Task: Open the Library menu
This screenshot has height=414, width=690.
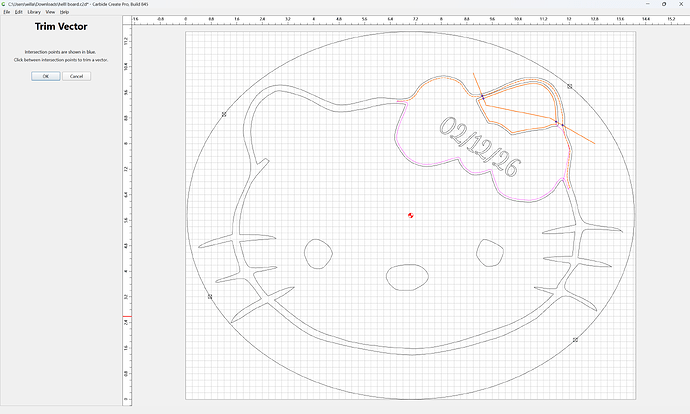Action: coord(34,12)
